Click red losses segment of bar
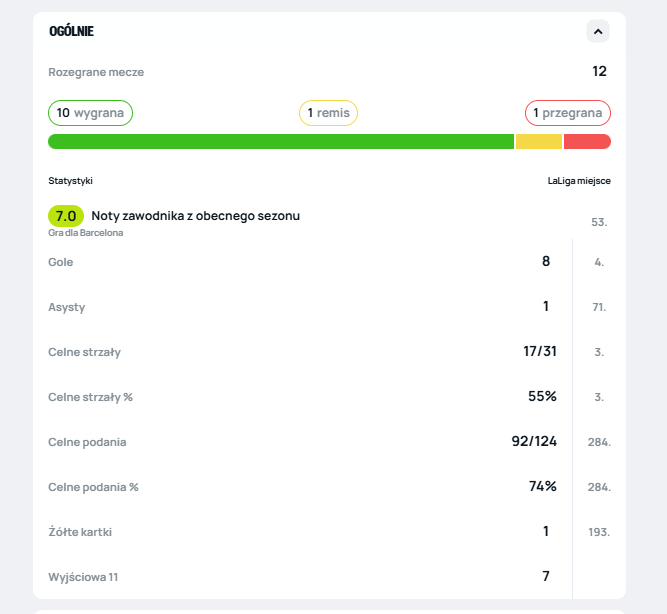This screenshot has width=667, height=614. click(587, 142)
